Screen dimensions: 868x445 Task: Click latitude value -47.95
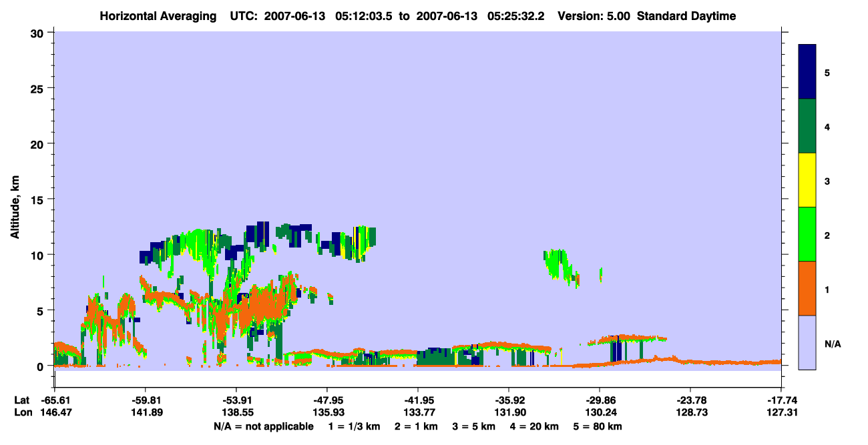click(x=327, y=400)
